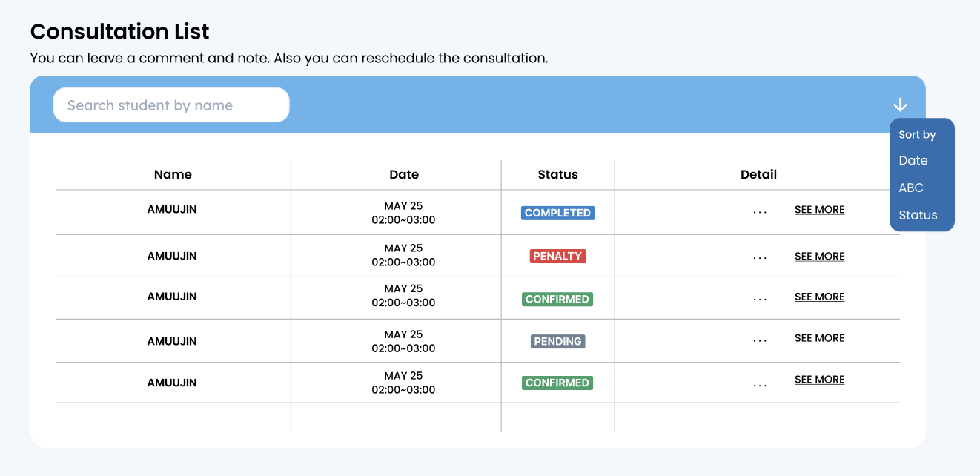Click the MAY 25 date in the COMPLETED row
The height and width of the screenshot is (476, 980).
403,206
